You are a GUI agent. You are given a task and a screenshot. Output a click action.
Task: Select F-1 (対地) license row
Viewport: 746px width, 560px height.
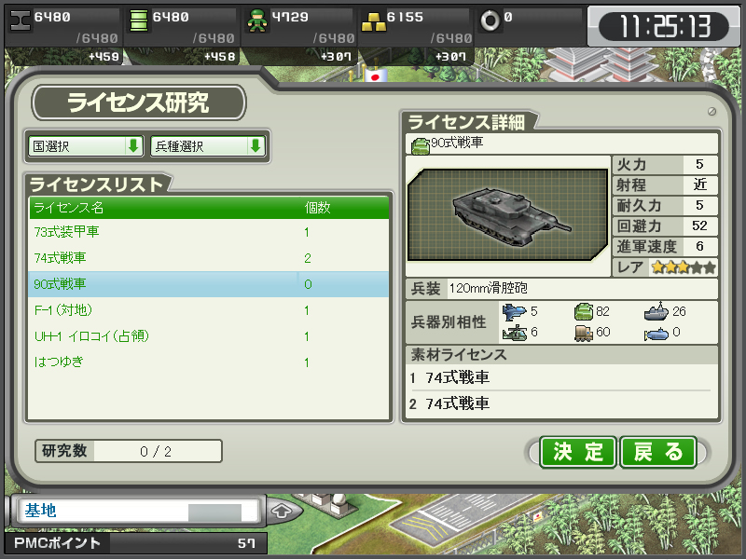point(208,310)
